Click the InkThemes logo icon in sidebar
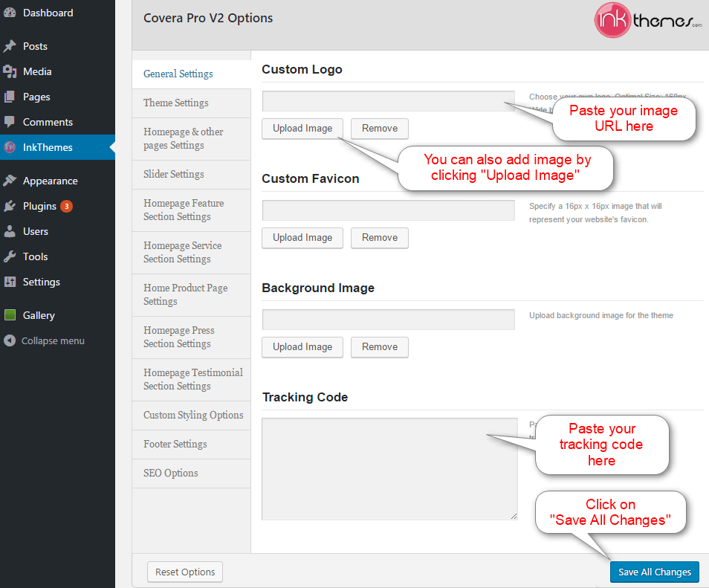The image size is (709, 588). tap(10, 147)
